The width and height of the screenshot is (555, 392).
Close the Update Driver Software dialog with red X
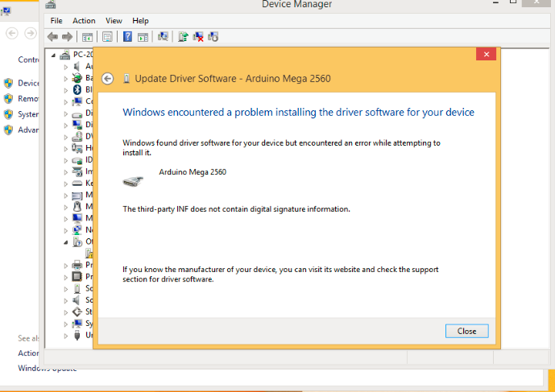coord(486,54)
